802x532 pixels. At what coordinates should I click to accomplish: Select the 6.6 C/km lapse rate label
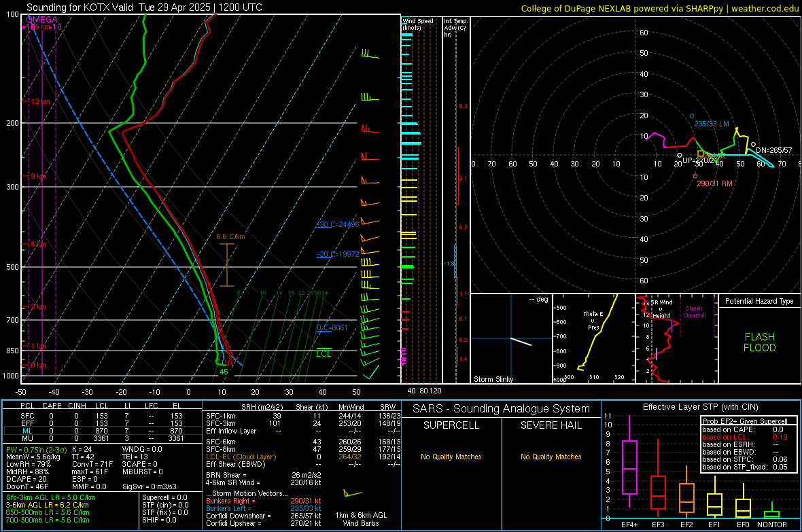point(230,237)
